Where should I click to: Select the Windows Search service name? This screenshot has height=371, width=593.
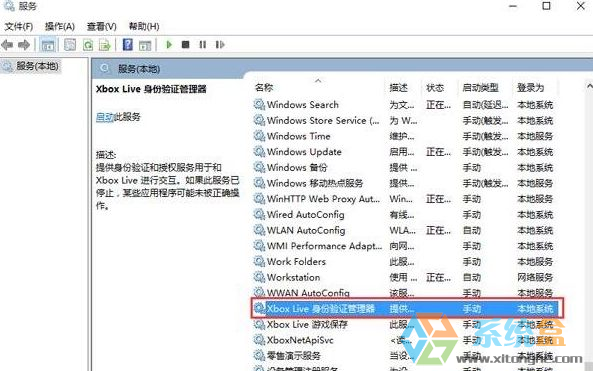(x=303, y=105)
